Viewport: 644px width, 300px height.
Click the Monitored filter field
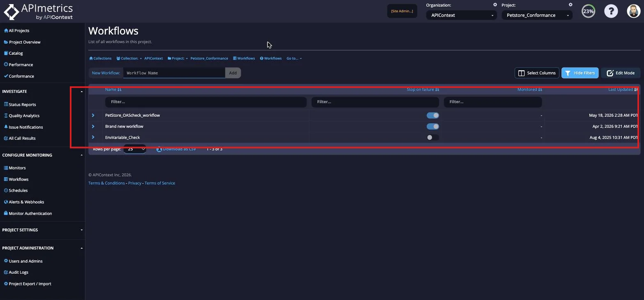click(493, 102)
